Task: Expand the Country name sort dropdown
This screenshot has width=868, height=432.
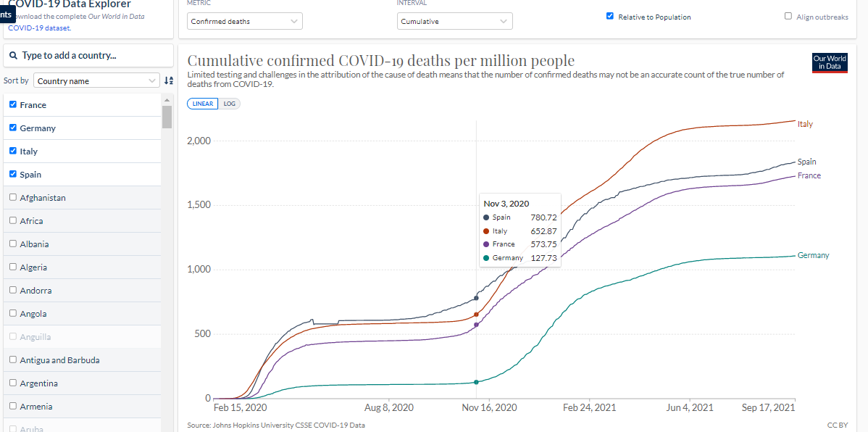Action: pos(97,81)
